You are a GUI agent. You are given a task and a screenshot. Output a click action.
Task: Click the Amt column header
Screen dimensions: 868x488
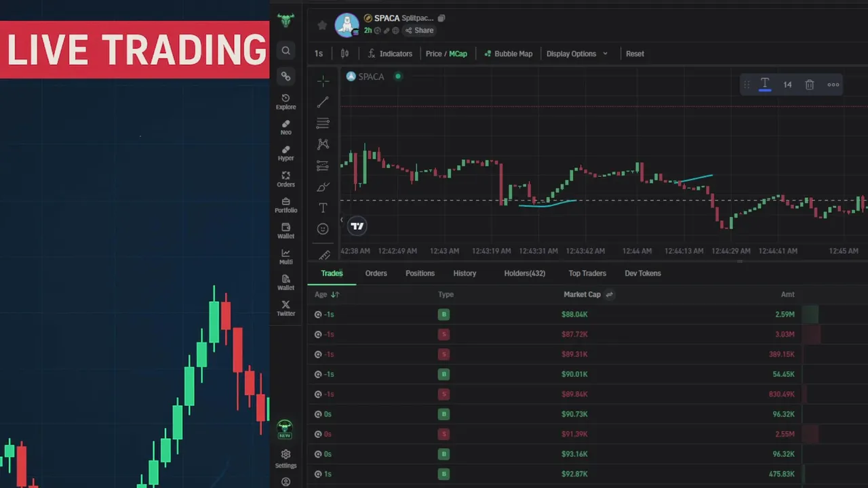tap(787, 294)
